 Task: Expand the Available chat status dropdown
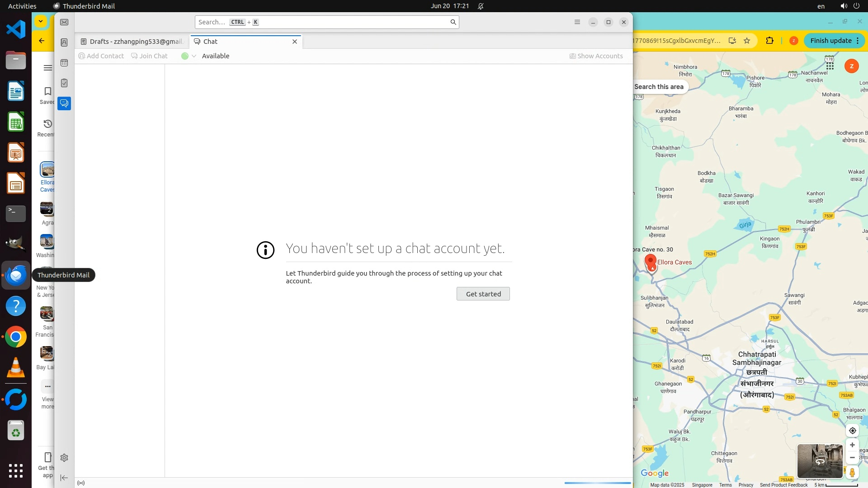click(x=194, y=56)
